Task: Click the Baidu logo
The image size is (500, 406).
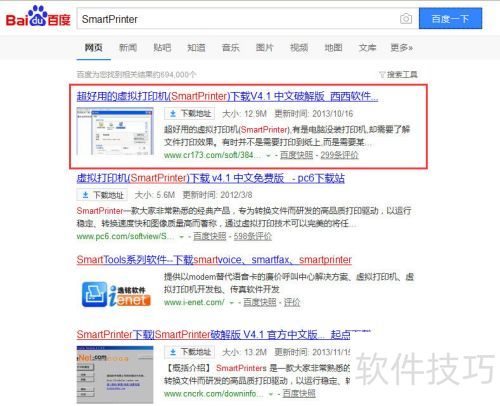Action: [x=38, y=16]
